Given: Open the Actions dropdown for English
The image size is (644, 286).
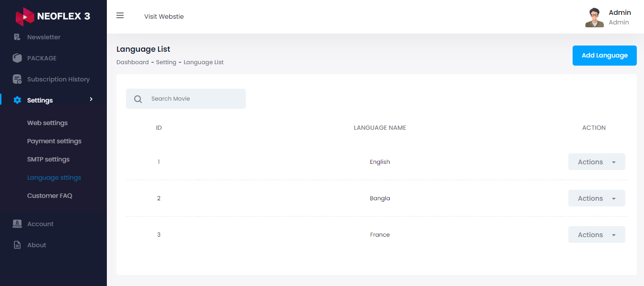Looking at the screenshot, I should pos(596,161).
